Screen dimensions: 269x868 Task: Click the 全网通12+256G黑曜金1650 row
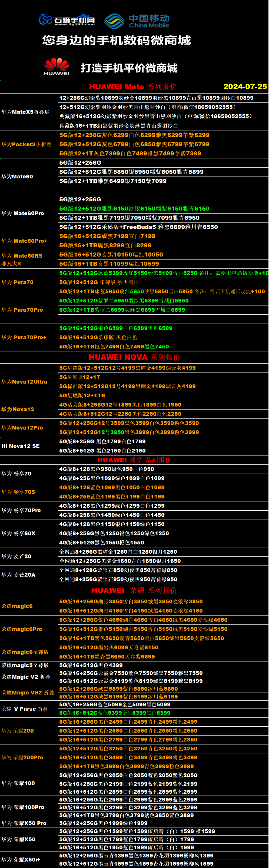164,561
